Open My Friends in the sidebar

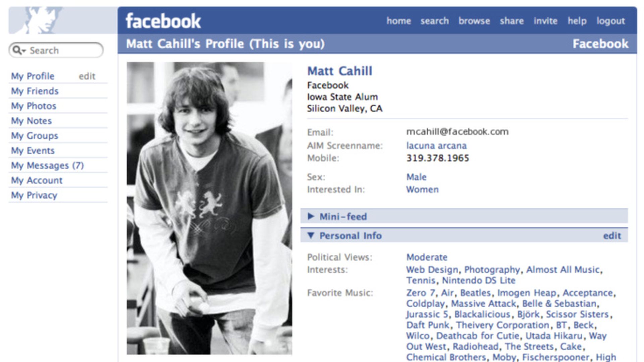(35, 91)
